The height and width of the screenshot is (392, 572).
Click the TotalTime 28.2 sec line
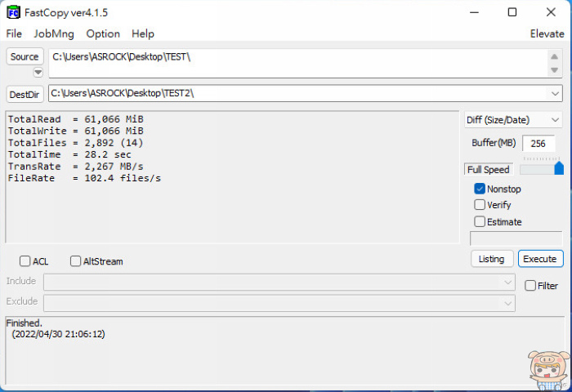(x=69, y=154)
